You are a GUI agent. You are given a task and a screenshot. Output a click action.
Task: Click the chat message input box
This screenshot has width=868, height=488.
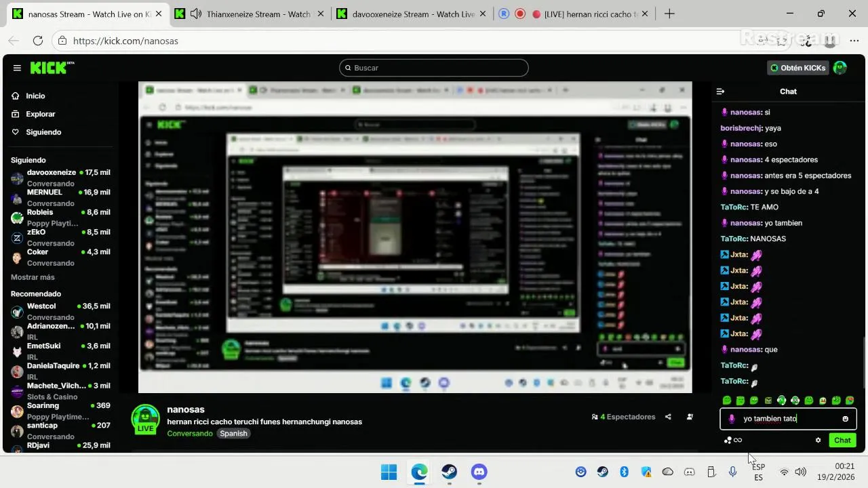point(788,419)
